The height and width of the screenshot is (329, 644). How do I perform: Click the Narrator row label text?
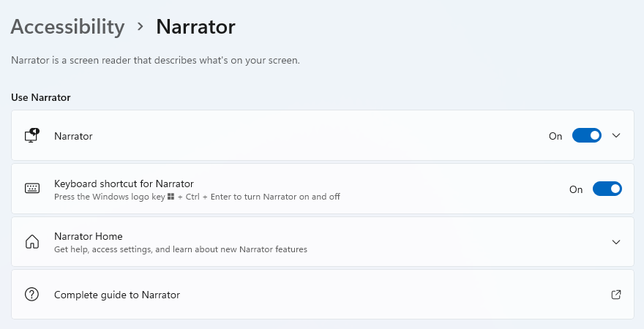[x=73, y=136]
